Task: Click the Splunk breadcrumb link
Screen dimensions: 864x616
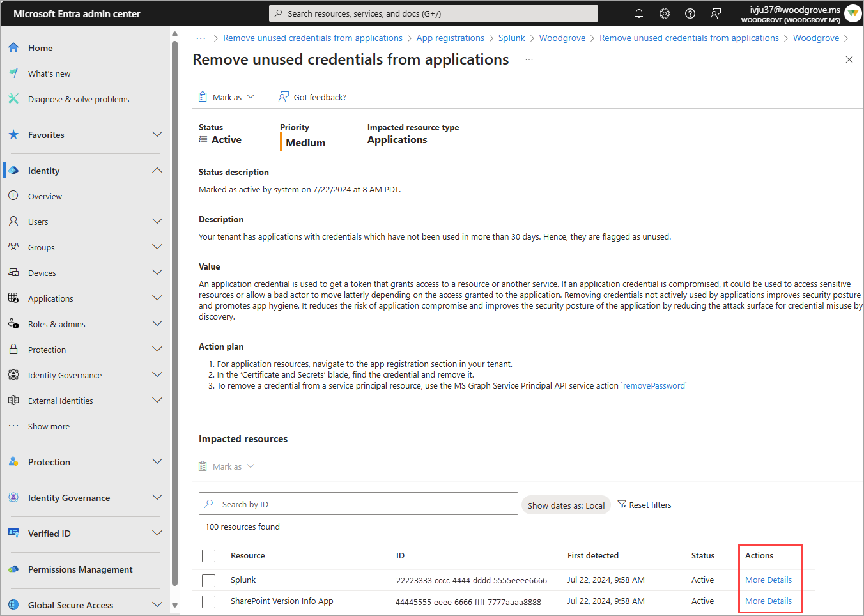Action: pos(512,38)
